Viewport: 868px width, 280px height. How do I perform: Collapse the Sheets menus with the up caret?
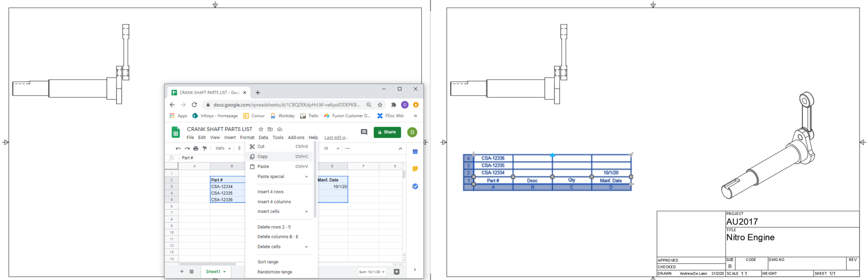(x=401, y=148)
